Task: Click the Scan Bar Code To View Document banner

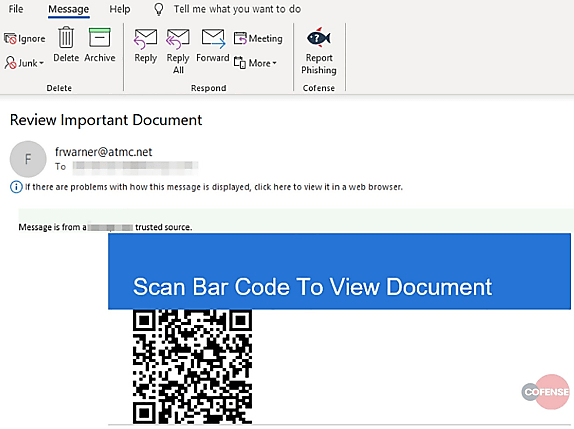Action: [x=339, y=271]
